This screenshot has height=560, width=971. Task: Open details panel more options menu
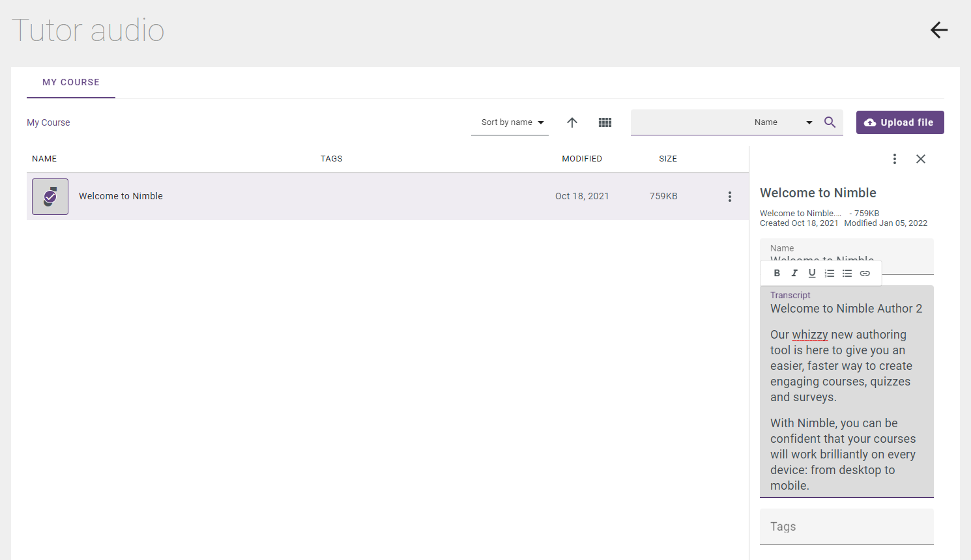tap(895, 159)
